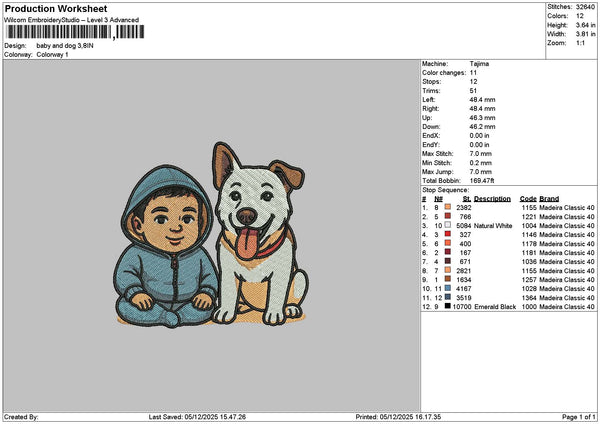The height and width of the screenshot is (424, 600).
Task: Click the 'Natural White' description
Action: pos(493,226)
